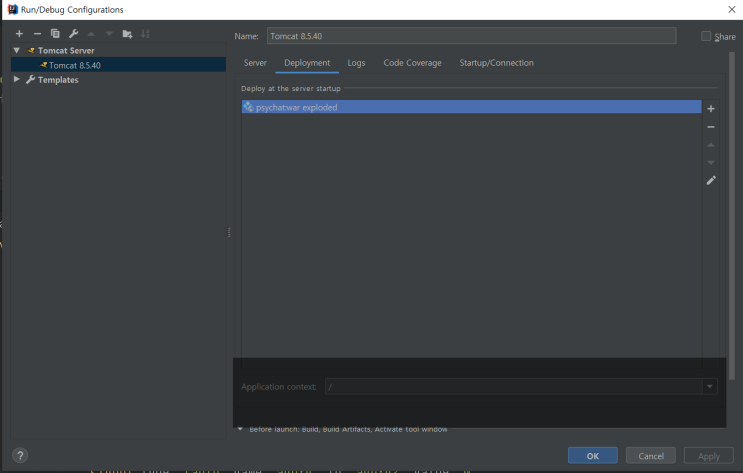Collapse the Before launch section

(240, 429)
